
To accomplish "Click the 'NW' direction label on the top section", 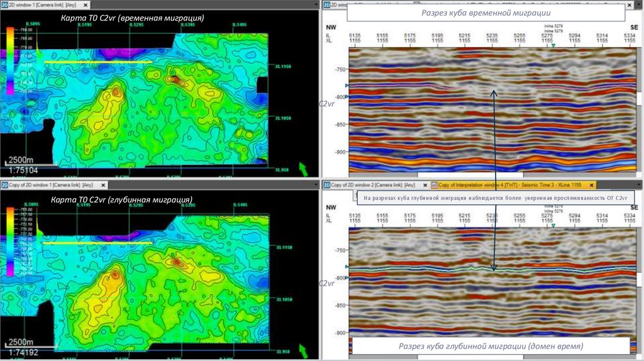I will coord(331,28).
